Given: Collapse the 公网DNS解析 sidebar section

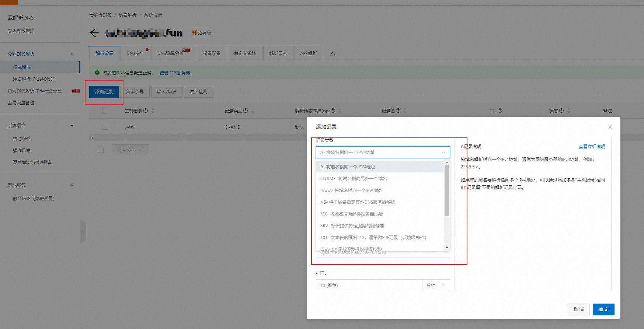Looking at the screenshot, I should [x=72, y=54].
